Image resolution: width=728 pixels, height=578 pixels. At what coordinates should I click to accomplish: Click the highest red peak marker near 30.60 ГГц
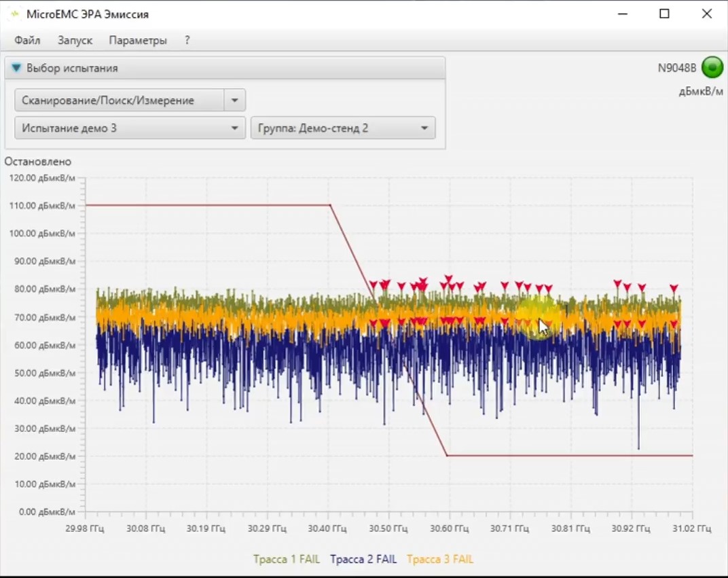pyautogui.click(x=448, y=279)
